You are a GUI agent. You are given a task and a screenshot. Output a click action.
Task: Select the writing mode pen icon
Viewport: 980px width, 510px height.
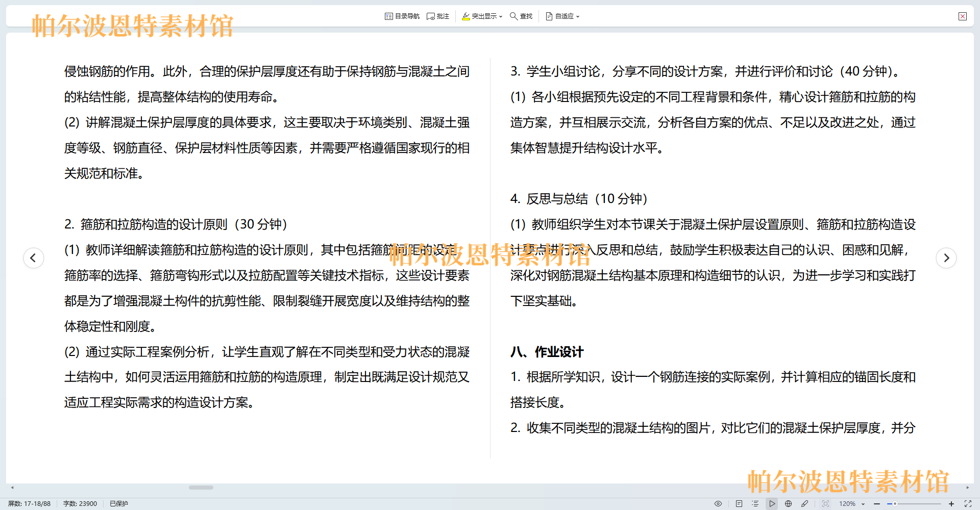[x=805, y=503]
